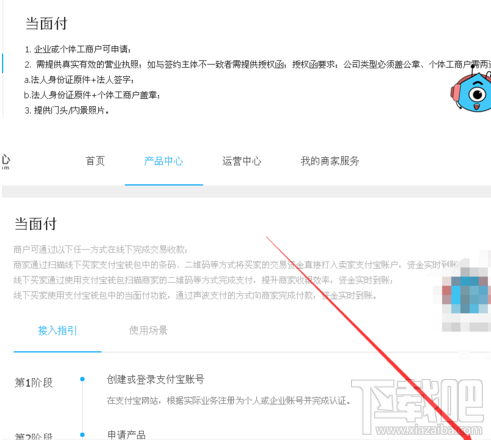The width and height of the screenshot is (491, 440).
Task: Switch to the 使用场景 tab
Action: pyautogui.click(x=148, y=330)
